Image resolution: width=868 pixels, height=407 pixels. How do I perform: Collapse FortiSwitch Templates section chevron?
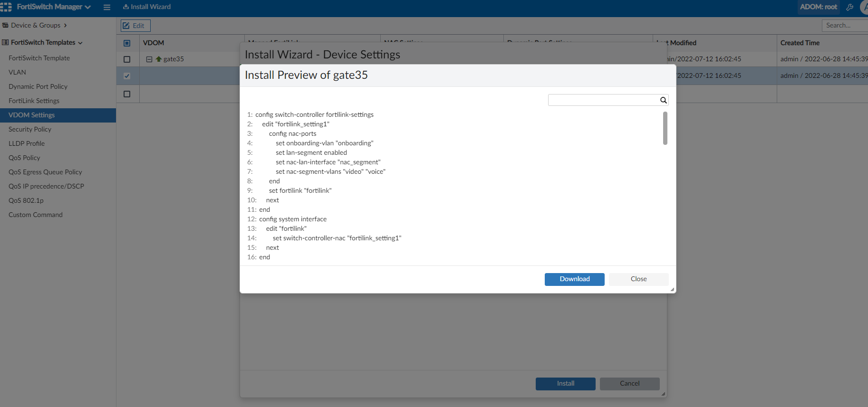(80, 43)
